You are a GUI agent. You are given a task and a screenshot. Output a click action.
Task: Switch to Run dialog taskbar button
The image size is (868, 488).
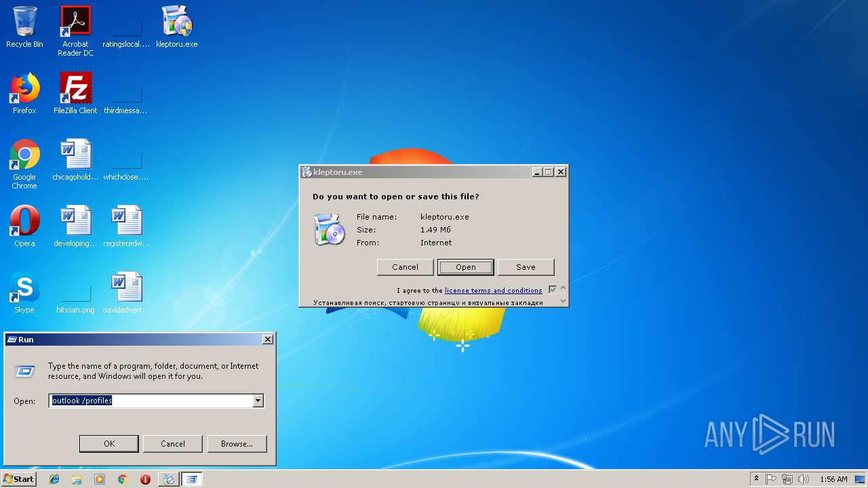pos(192,479)
